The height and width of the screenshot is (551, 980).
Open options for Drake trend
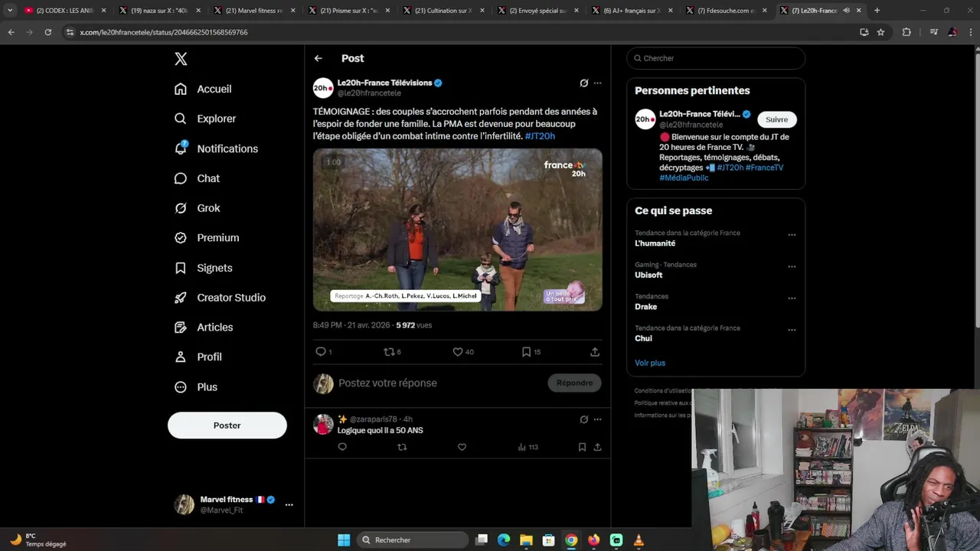click(x=792, y=298)
